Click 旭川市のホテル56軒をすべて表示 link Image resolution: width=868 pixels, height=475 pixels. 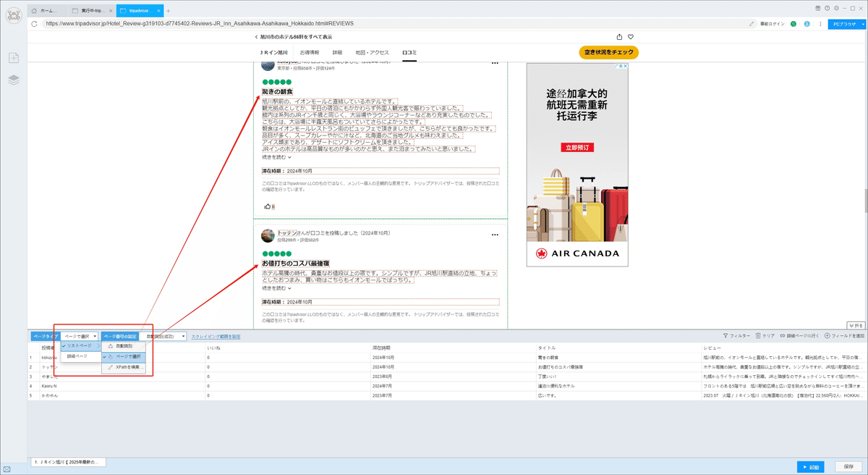tap(294, 37)
